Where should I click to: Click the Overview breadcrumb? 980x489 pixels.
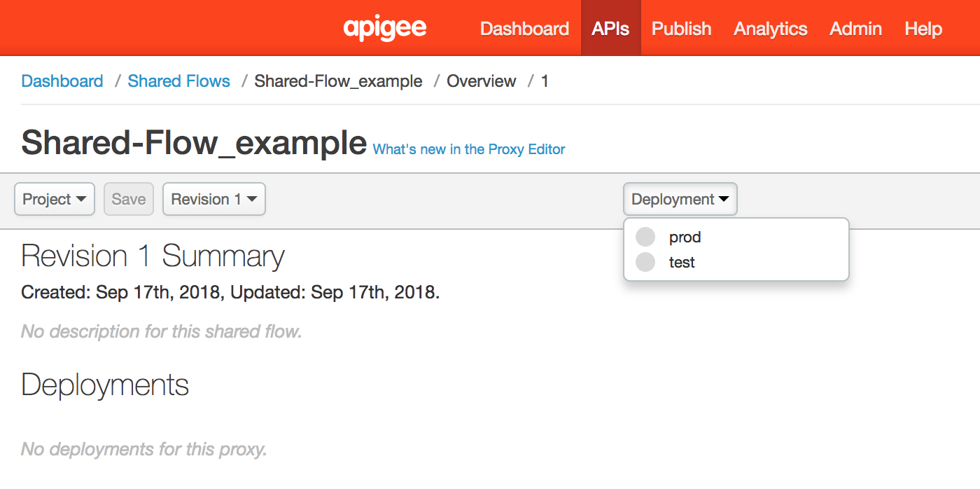tap(481, 81)
